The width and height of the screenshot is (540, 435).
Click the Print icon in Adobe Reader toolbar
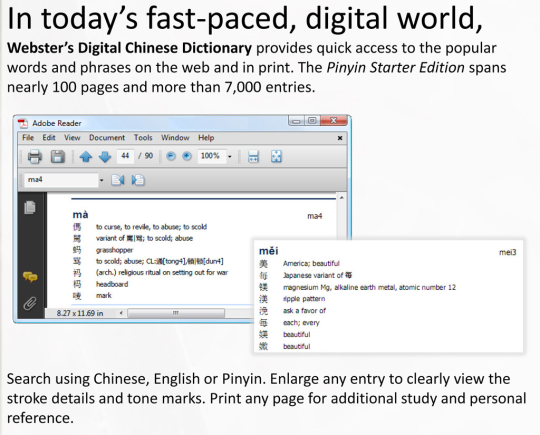pyautogui.click(x=34, y=157)
